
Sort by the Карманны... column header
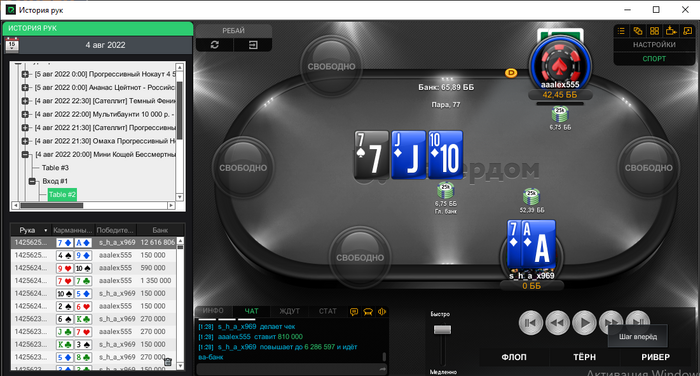point(73,230)
